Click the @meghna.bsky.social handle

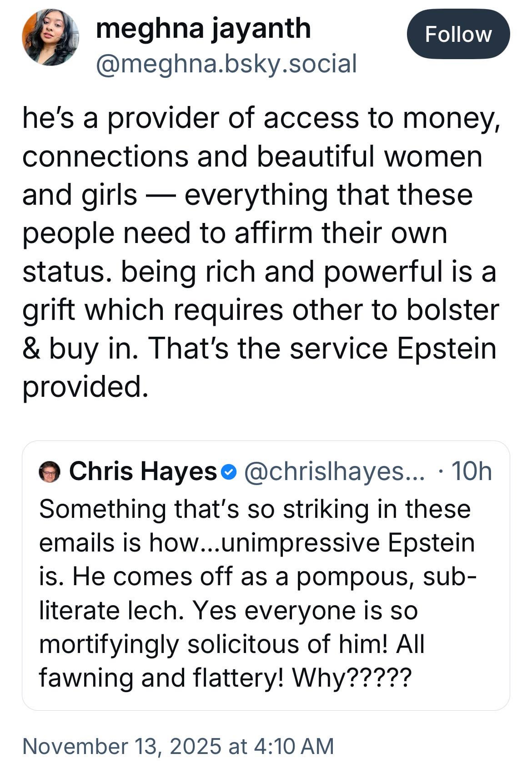226,63
